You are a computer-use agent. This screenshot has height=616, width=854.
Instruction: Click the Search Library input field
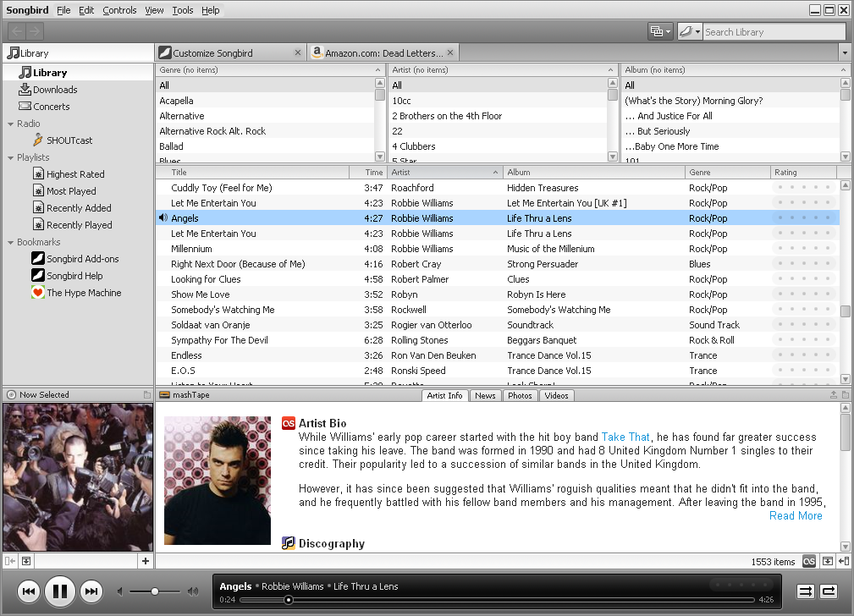tap(774, 31)
